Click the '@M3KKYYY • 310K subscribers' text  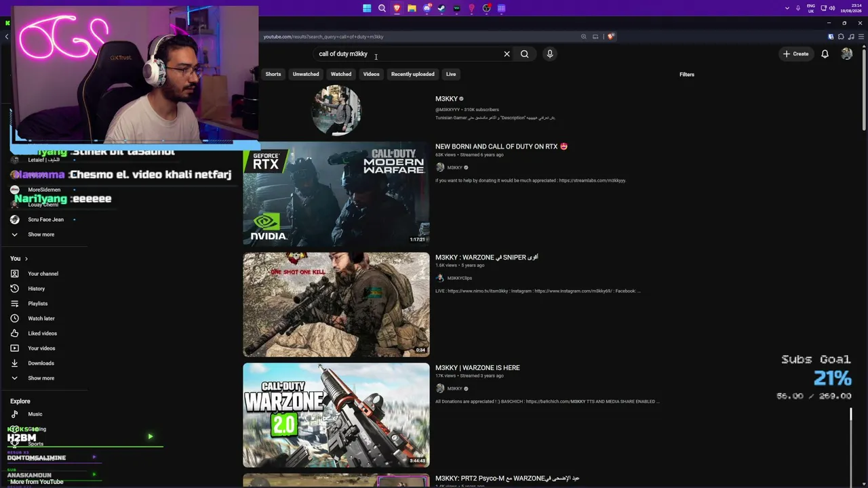pos(467,110)
